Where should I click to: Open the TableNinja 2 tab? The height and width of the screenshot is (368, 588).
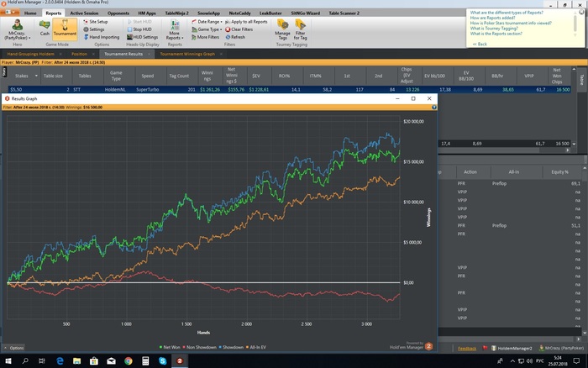[x=176, y=13]
